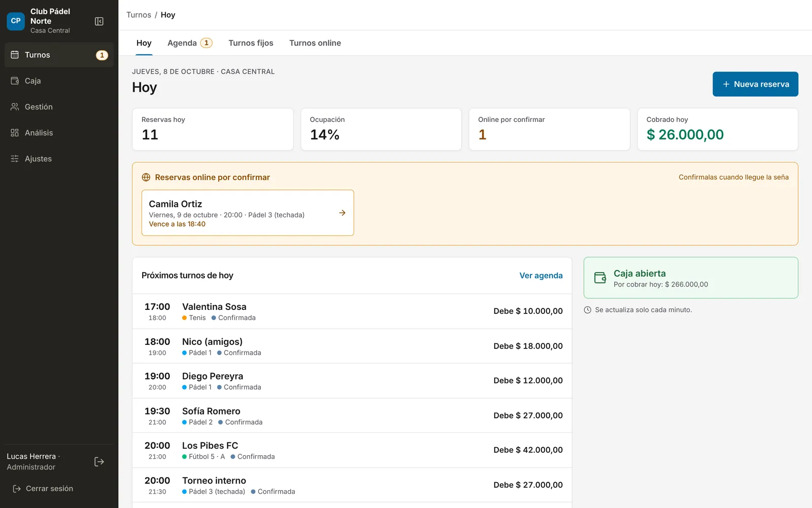
Task: Open Gestión in the sidebar
Action: [x=59, y=107]
